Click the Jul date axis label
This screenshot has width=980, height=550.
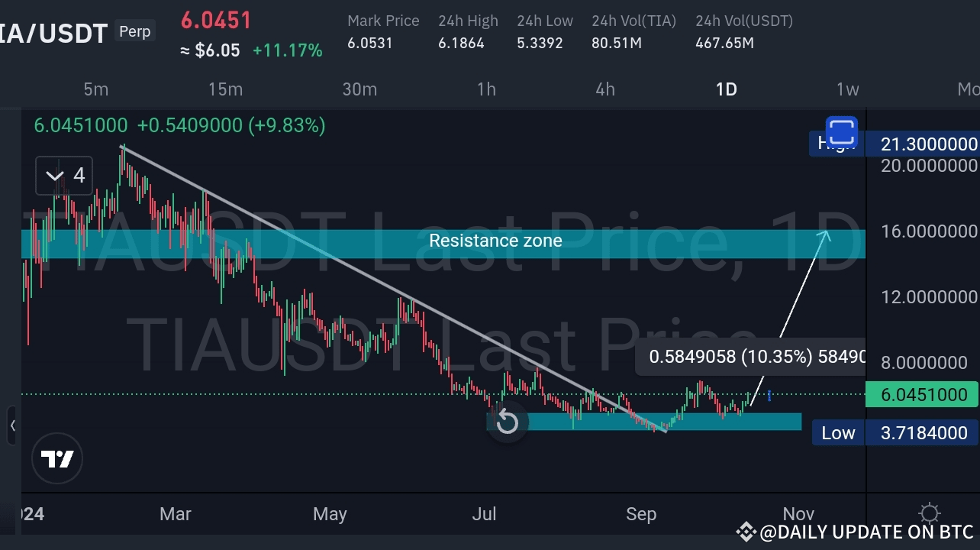click(484, 514)
